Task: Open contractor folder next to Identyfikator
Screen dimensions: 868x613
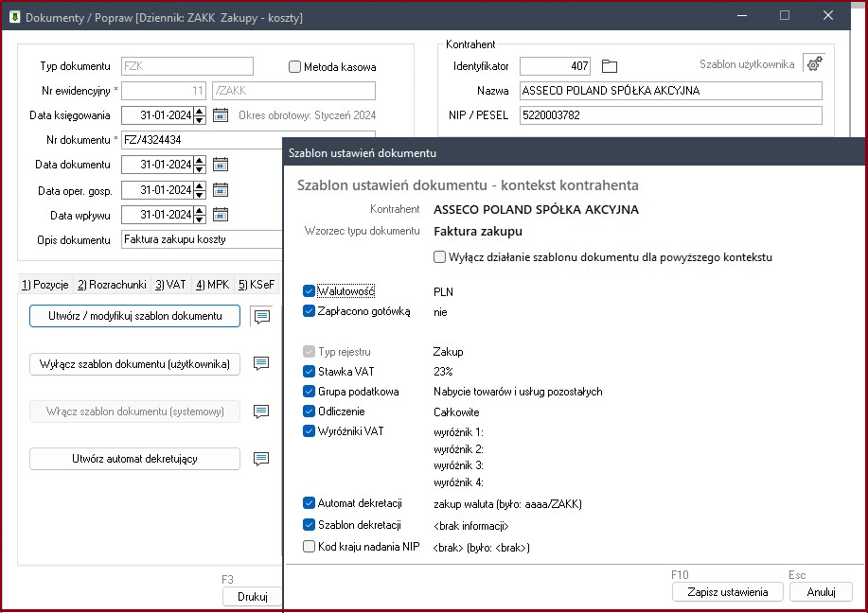Action: click(610, 66)
